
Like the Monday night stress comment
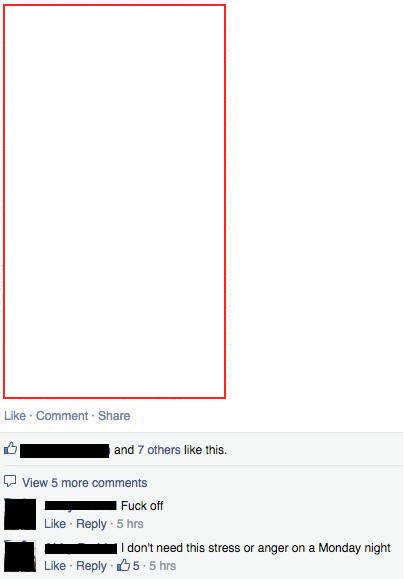pos(55,566)
